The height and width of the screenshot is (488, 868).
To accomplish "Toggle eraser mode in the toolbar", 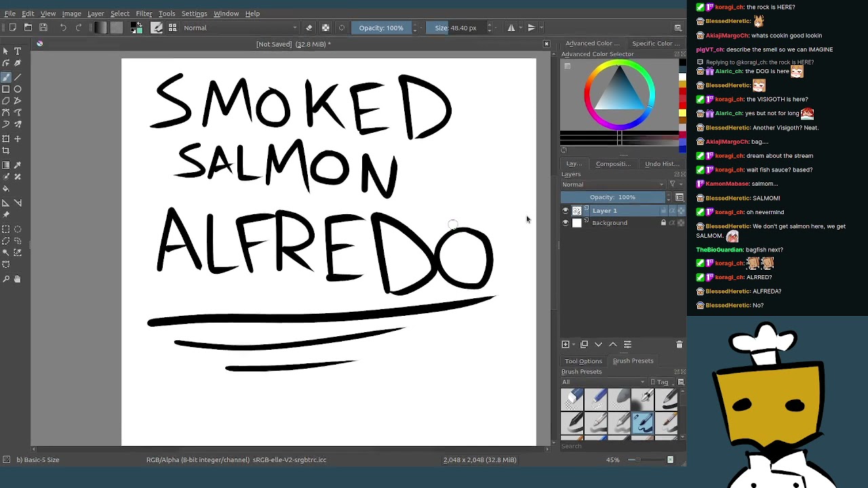I will [x=309, y=28].
